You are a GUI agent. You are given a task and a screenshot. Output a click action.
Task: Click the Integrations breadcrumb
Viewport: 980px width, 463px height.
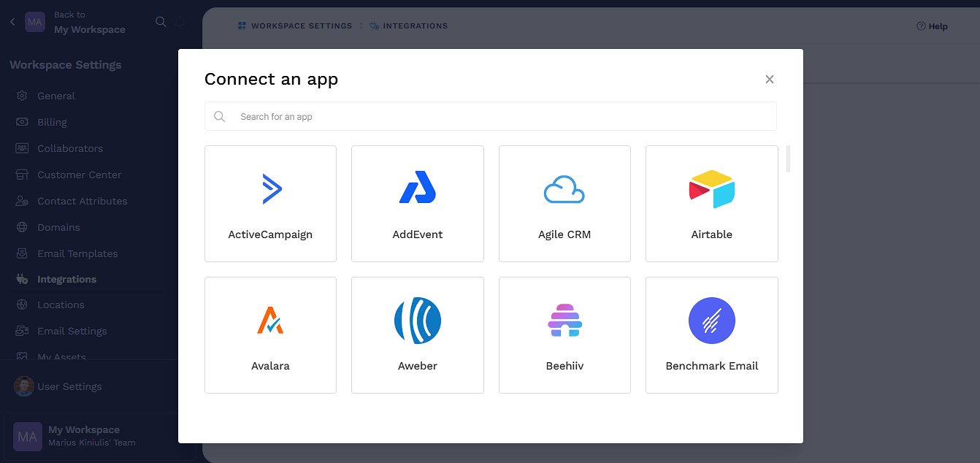[x=409, y=26]
